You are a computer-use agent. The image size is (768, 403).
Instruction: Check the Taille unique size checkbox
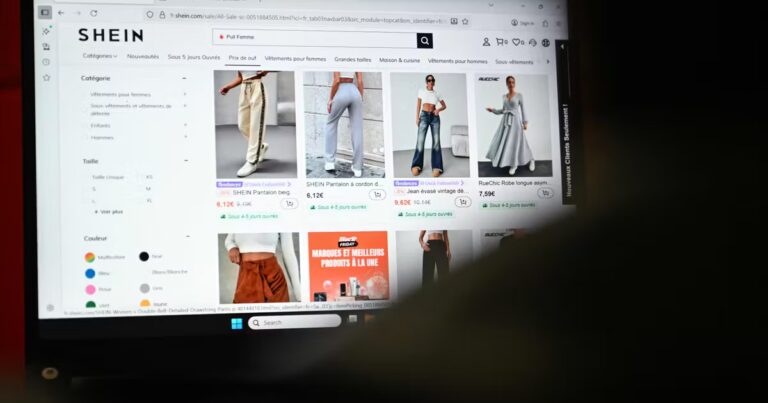tap(87, 177)
